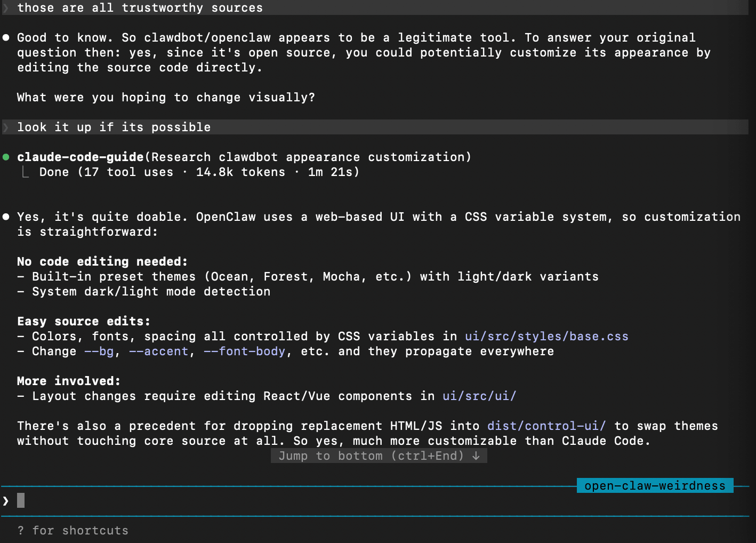Click the bullet beside 'Good to know' message
The width and height of the screenshot is (756, 543).
click(6, 37)
